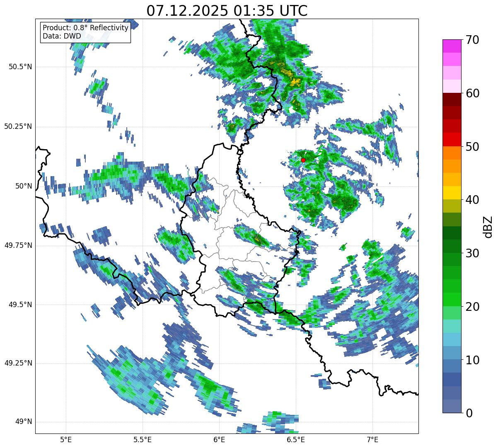Click the 5.5°E longitude label
498x448 pixels.
tap(143, 439)
